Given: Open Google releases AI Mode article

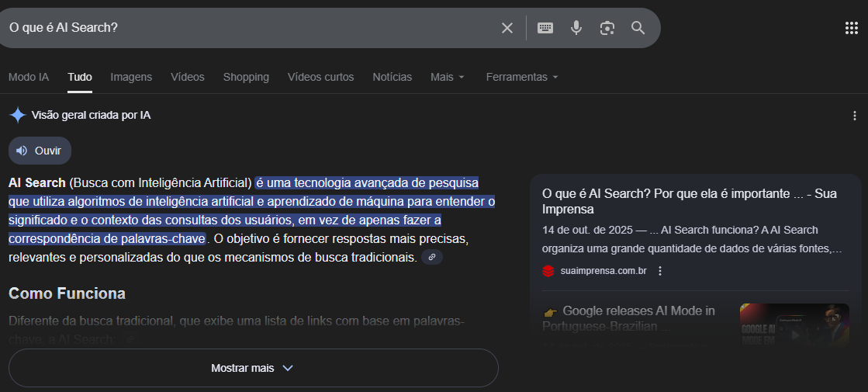Looking at the screenshot, I should [628, 318].
